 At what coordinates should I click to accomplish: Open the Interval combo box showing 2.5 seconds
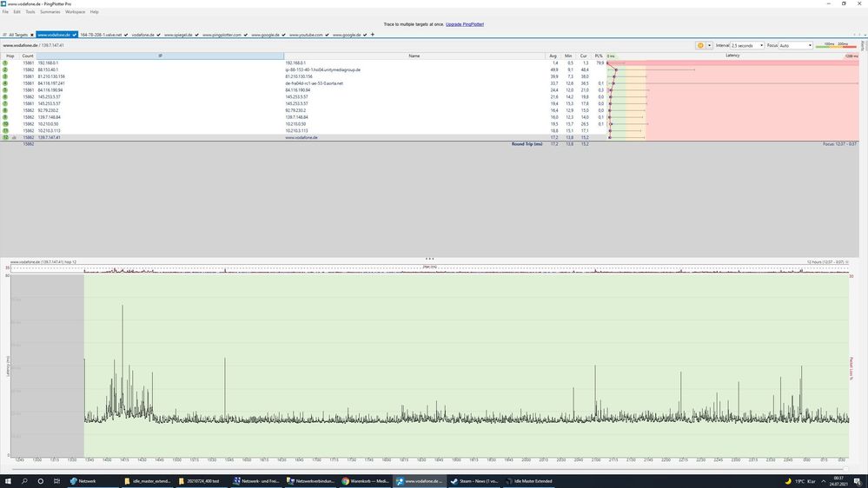click(746, 45)
